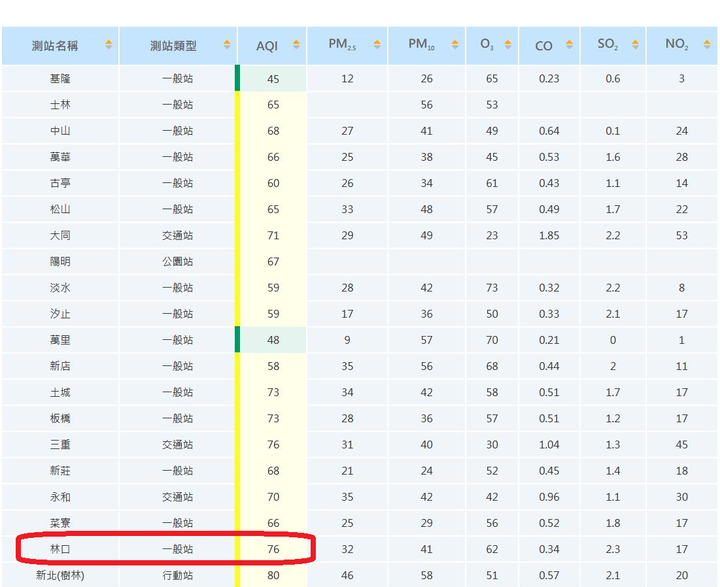The height and width of the screenshot is (587, 720).
Task: Select station name 永和
Action: click(x=60, y=497)
